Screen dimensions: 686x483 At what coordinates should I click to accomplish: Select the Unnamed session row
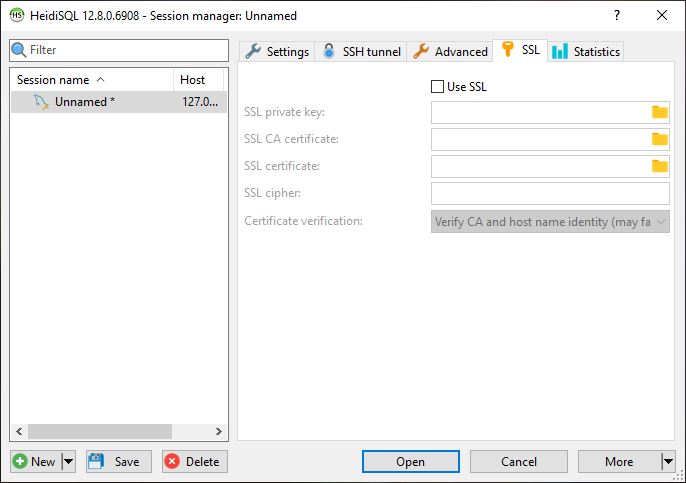tap(119, 102)
